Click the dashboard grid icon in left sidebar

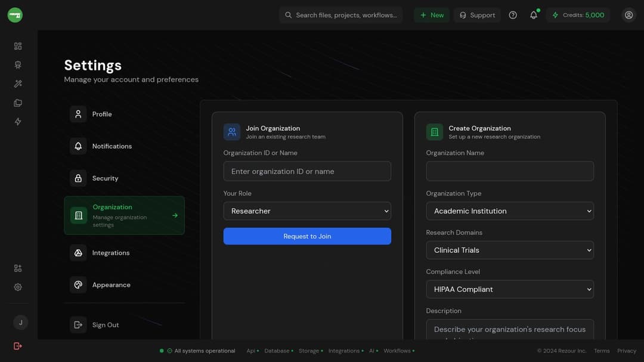[x=18, y=46]
